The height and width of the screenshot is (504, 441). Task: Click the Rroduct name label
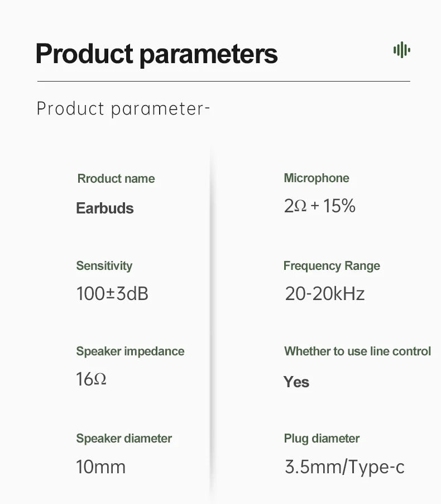pyautogui.click(x=116, y=178)
